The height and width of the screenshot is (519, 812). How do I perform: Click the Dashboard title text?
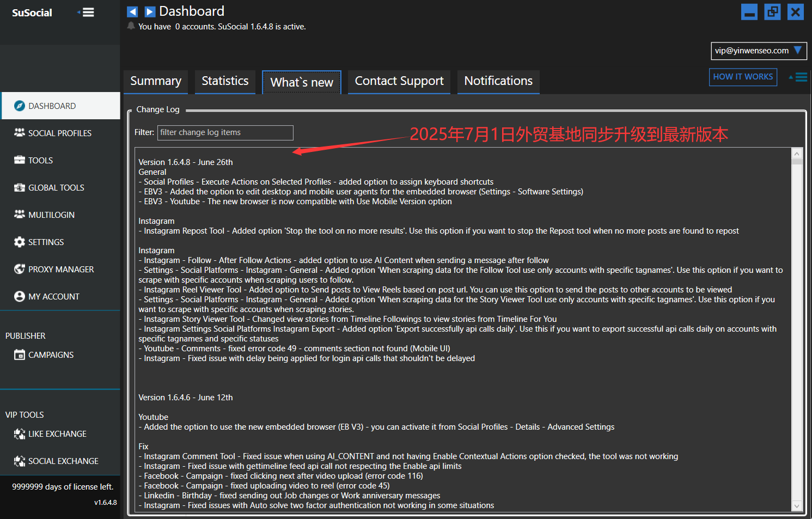192,11
